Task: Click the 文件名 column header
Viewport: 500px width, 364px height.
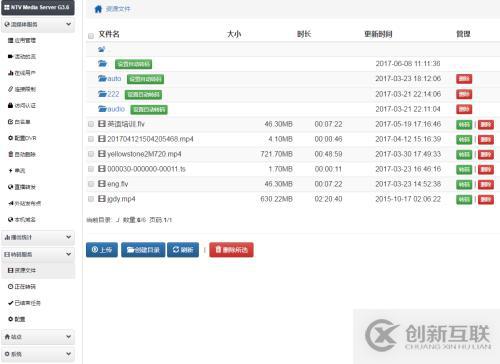Action: click(109, 34)
